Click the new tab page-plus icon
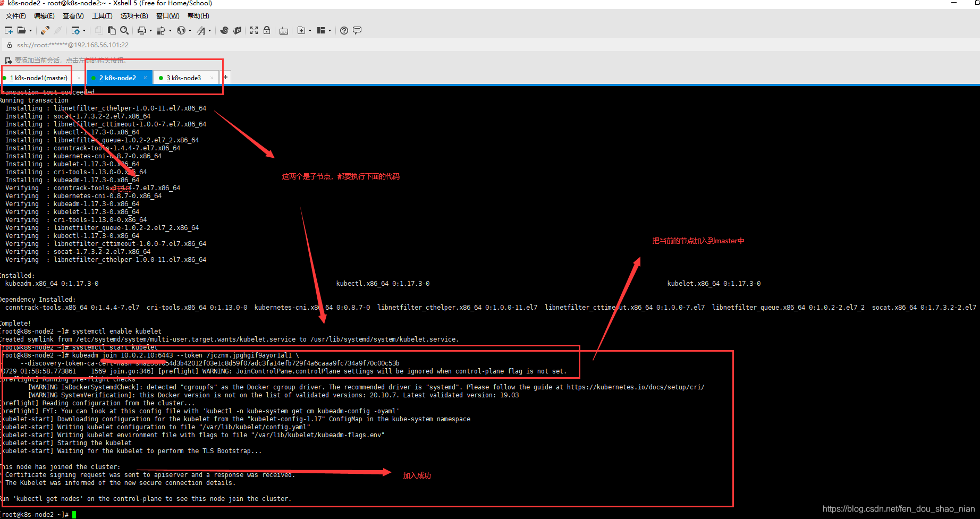This screenshot has height=519, width=980. coord(301,30)
